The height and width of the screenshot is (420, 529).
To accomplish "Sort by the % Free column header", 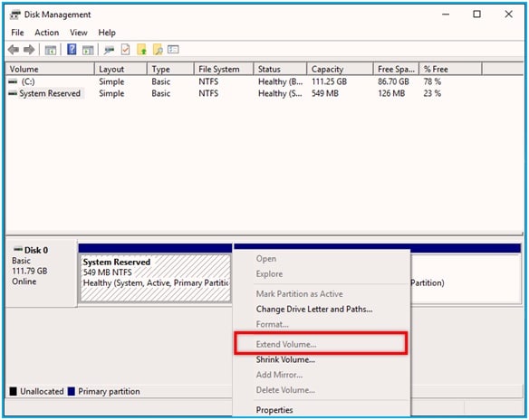I will point(450,69).
